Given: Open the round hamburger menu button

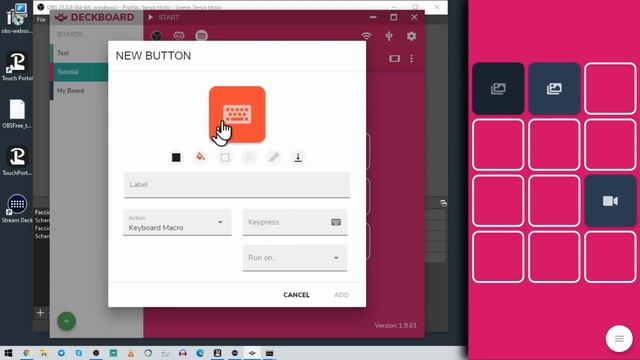Looking at the screenshot, I should (619, 339).
